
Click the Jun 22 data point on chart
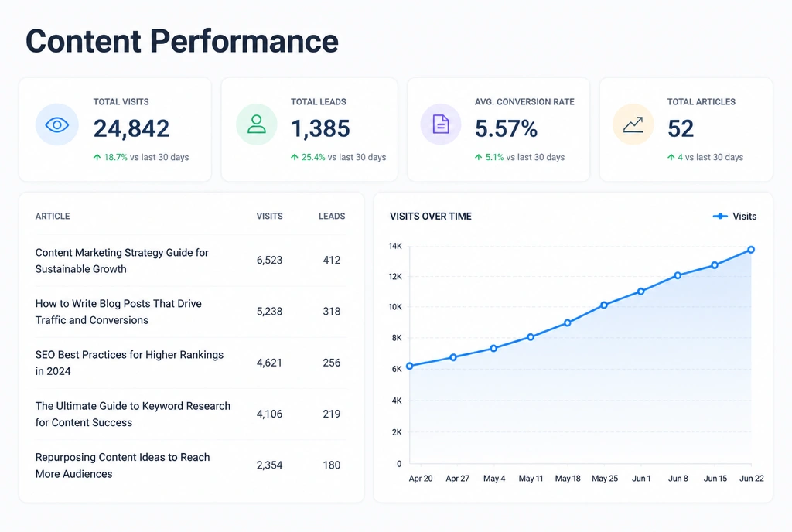(751, 250)
